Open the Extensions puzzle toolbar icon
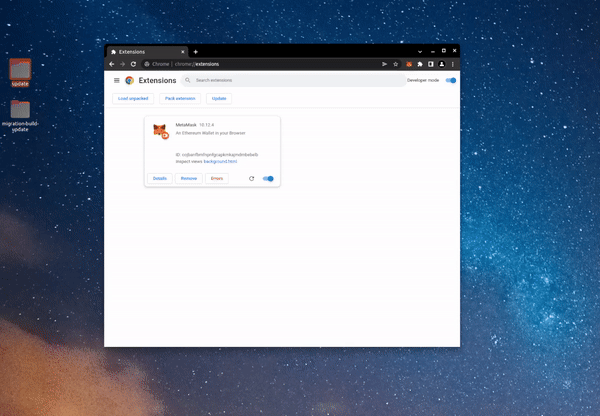 point(420,64)
